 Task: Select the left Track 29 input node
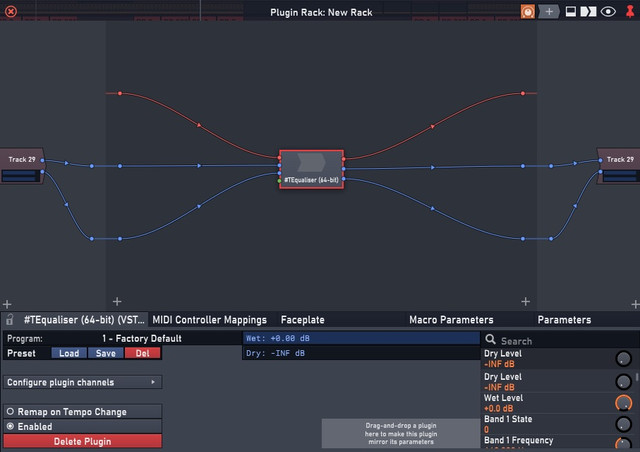point(22,166)
